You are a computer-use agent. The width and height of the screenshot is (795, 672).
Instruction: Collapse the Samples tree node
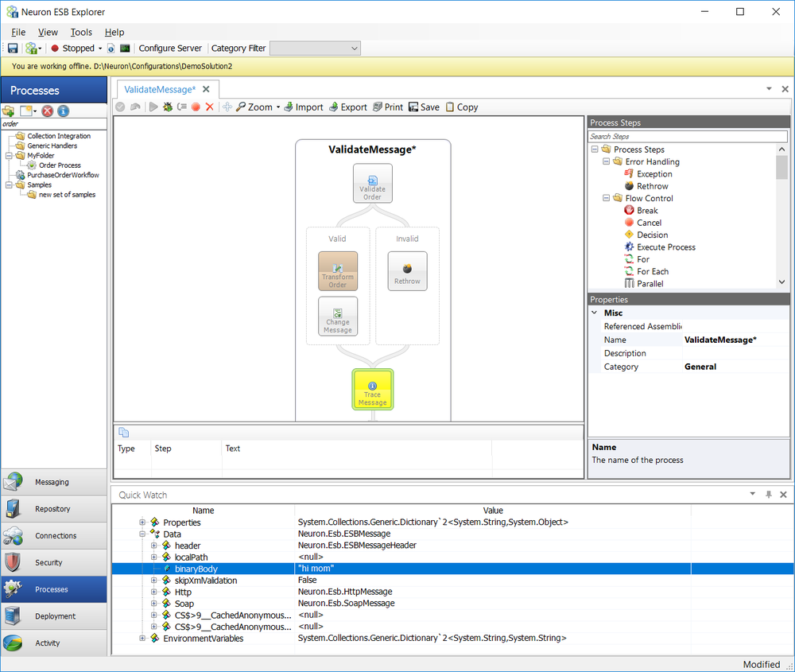[x=9, y=185]
